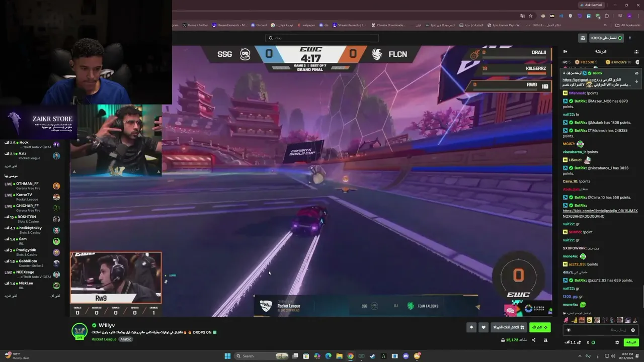Click OTHMAN_FF avatar icon
The height and width of the screenshot is (362, 644).
(x=56, y=186)
